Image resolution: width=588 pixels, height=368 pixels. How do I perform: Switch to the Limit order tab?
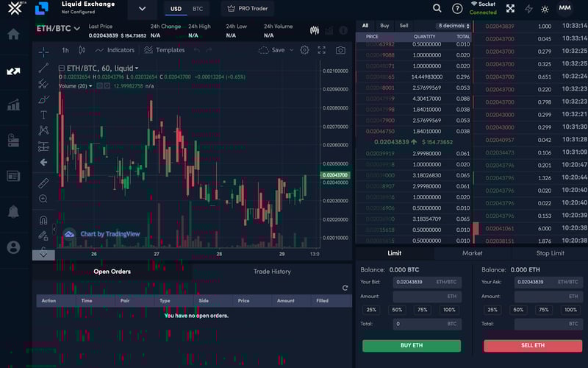394,253
